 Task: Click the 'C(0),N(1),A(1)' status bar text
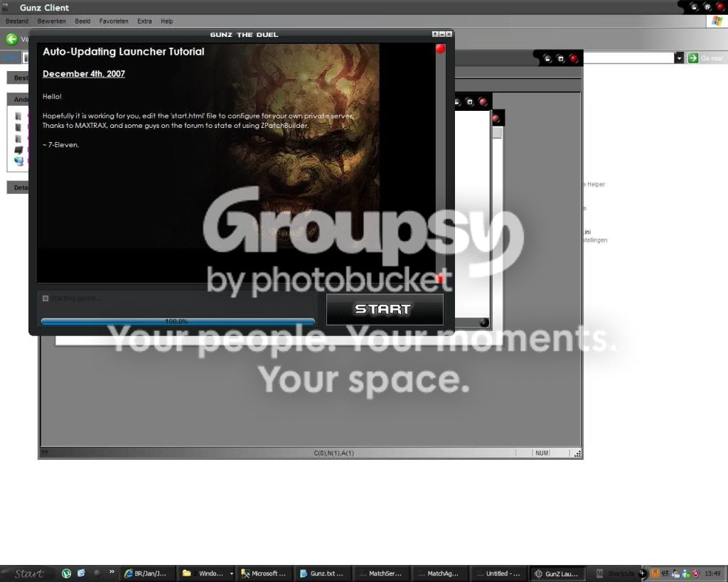coord(334,453)
